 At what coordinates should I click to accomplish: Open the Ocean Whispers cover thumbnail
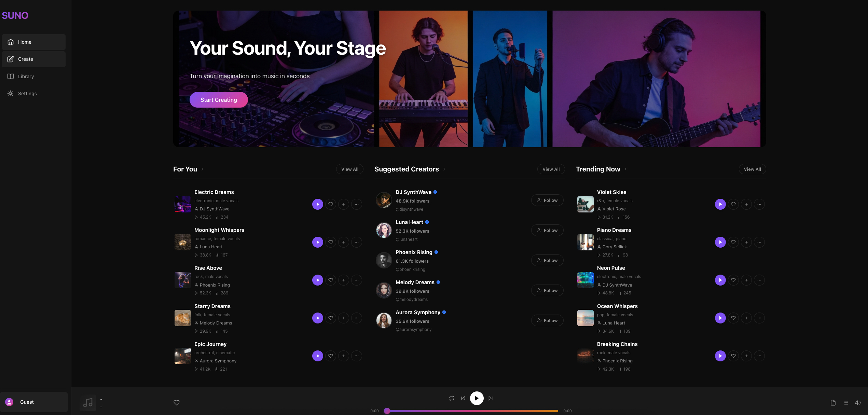[x=585, y=318]
